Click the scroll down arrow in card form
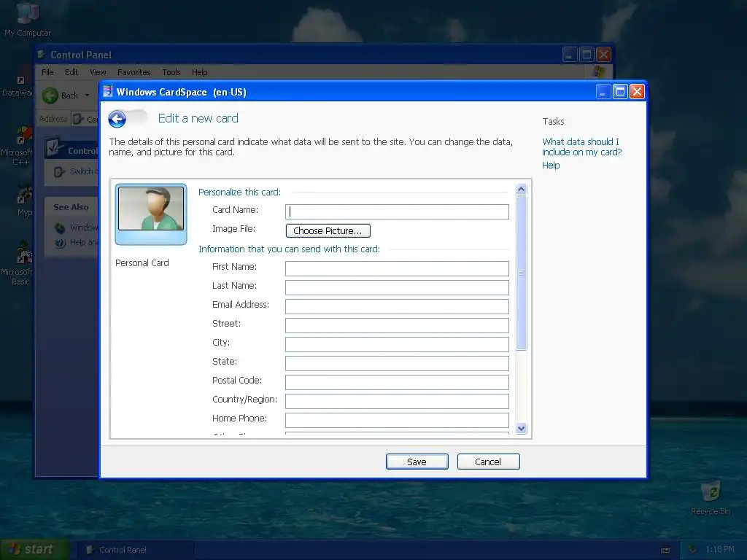747x560 pixels. click(x=521, y=428)
